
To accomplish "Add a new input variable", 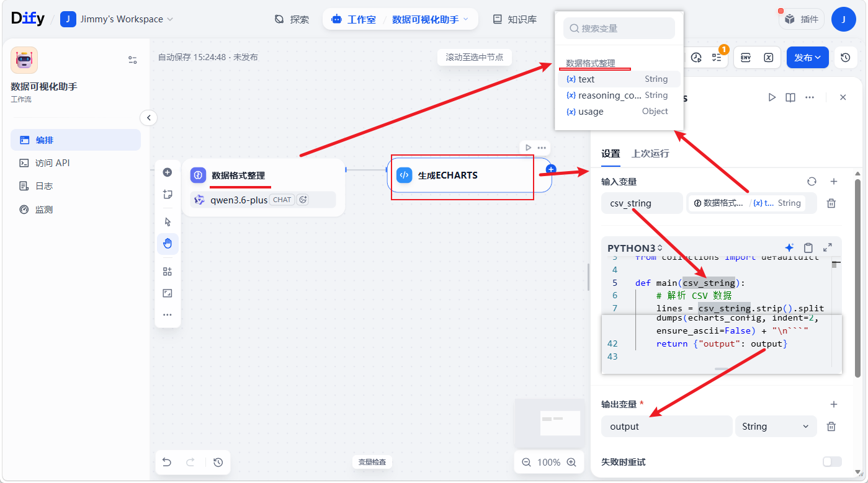I will (x=834, y=182).
